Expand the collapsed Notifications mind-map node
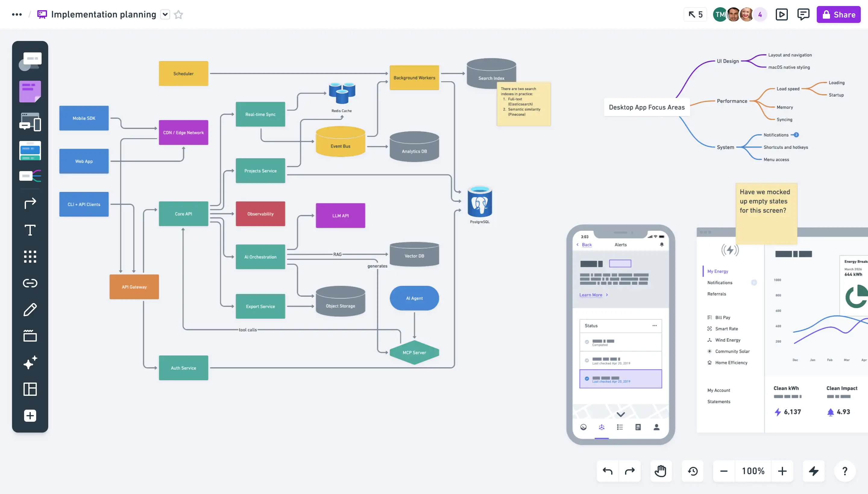868x494 pixels. 796,135
